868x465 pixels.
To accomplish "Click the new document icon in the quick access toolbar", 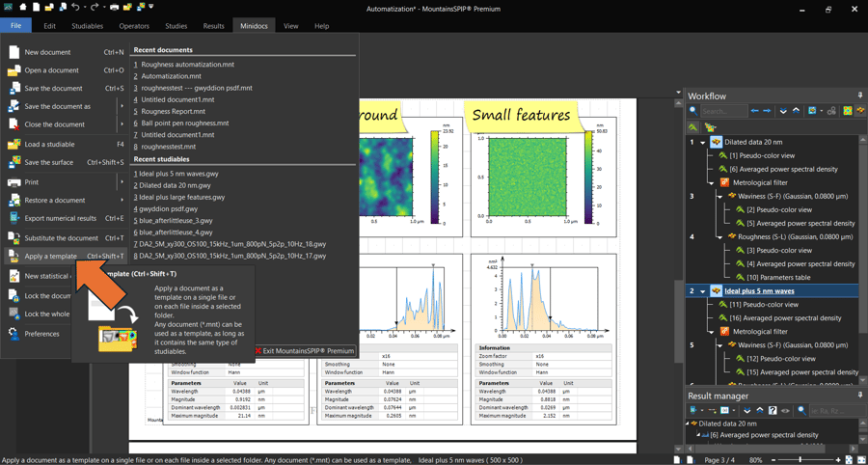I will 36,7.
